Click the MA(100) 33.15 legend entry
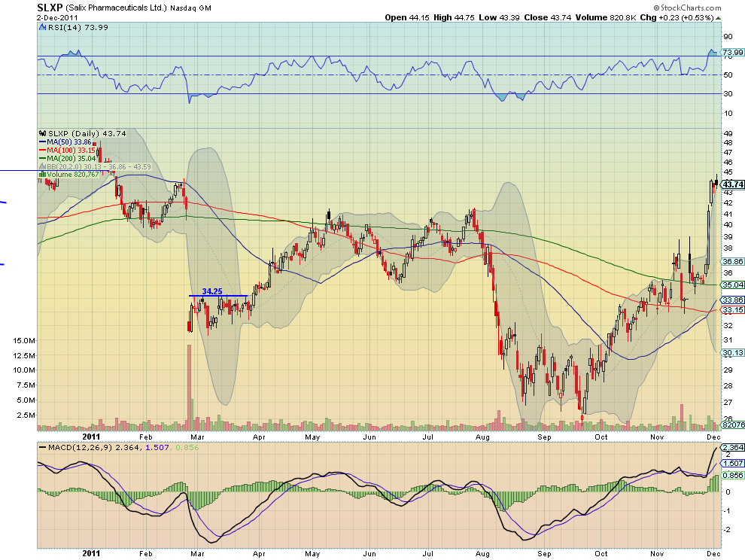745x560 pixels. click(71, 151)
